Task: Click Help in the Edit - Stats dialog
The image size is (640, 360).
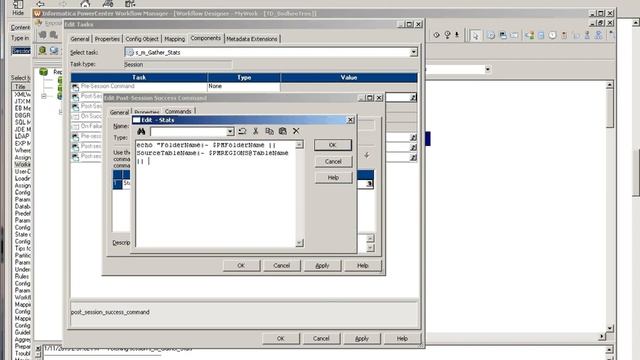Action: pyautogui.click(x=333, y=178)
